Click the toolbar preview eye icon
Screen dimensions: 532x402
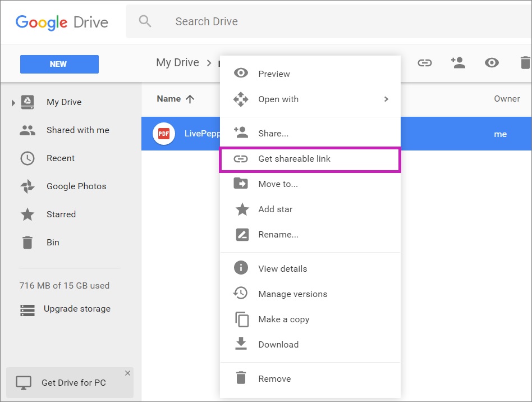click(x=492, y=62)
